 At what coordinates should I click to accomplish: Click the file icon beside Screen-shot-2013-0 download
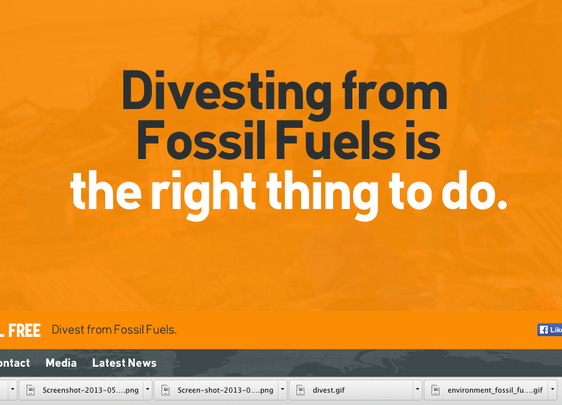[166, 390]
